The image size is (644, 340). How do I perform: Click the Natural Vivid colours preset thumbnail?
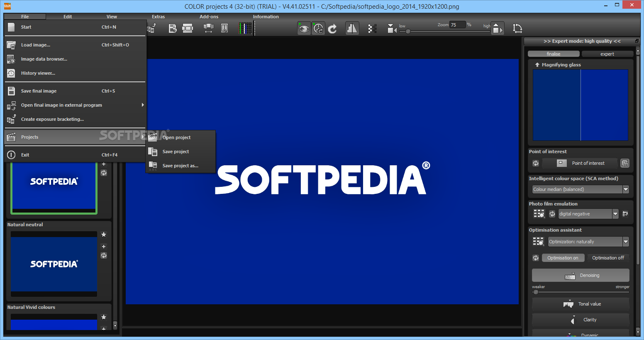tap(54, 322)
